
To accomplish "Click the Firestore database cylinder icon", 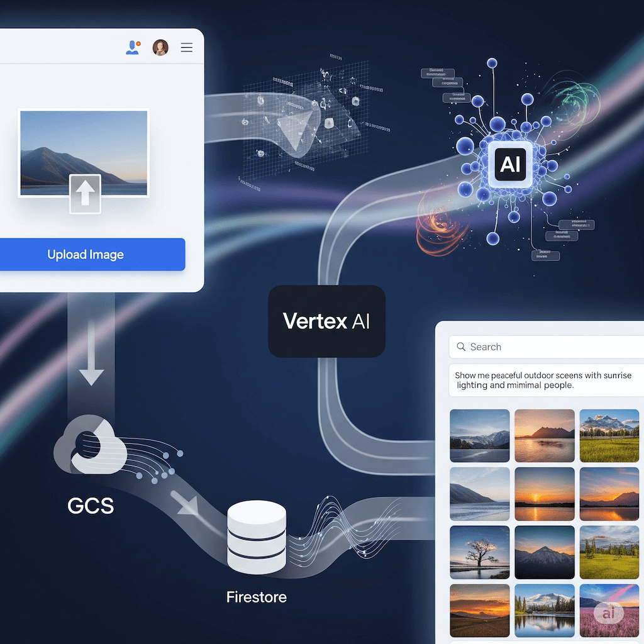I will click(257, 537).
